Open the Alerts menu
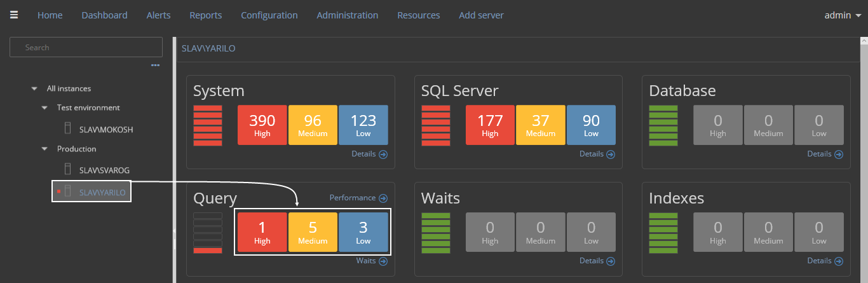The width and height of the screenshot is (868, 283). 158,15
